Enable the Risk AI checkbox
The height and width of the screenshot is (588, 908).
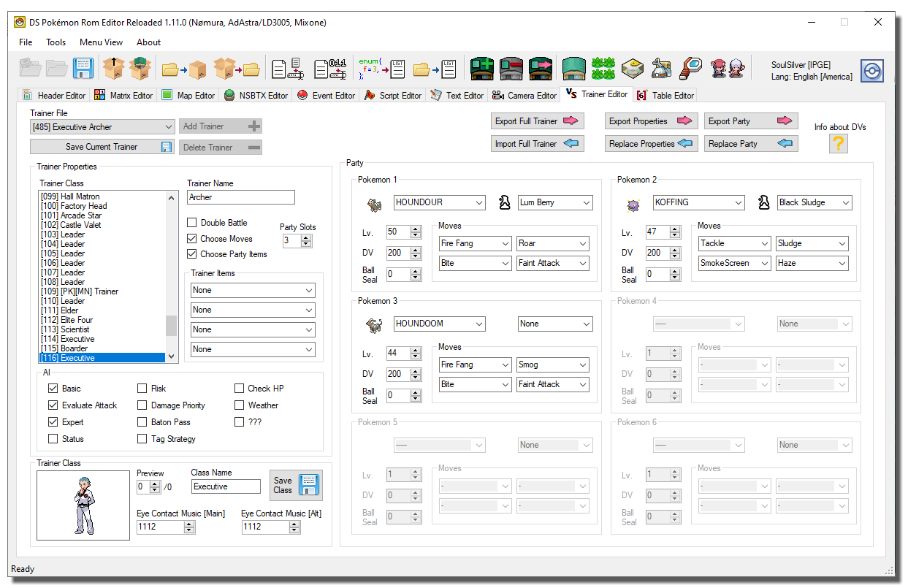pyautogui.click(x=142, y=389)
